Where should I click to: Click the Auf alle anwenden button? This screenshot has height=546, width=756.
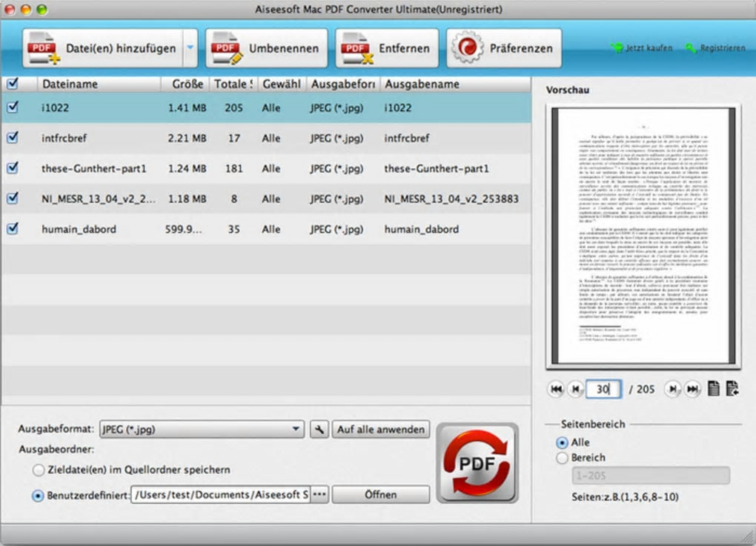click(x=380, y=429)
